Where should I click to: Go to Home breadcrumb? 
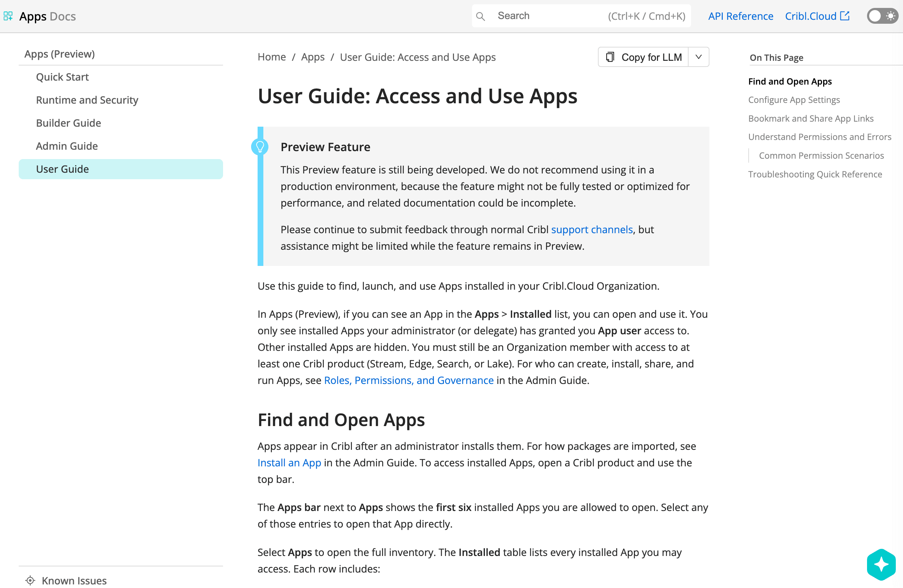(x=272, y=57)
